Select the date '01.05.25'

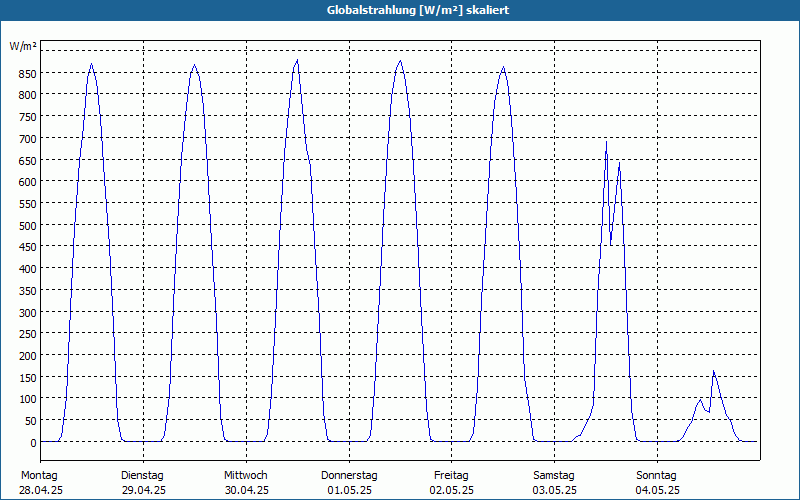click(x=349, y=491)
